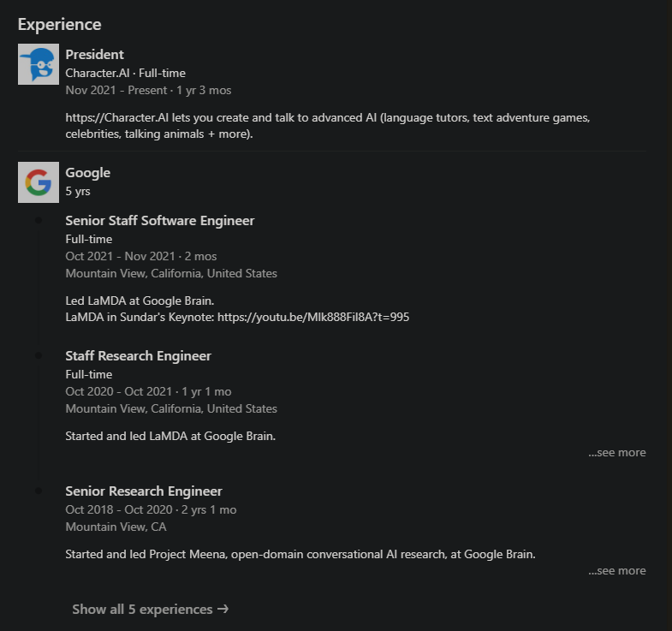Expand Senior Research Engineer see more

coord(616,570)
